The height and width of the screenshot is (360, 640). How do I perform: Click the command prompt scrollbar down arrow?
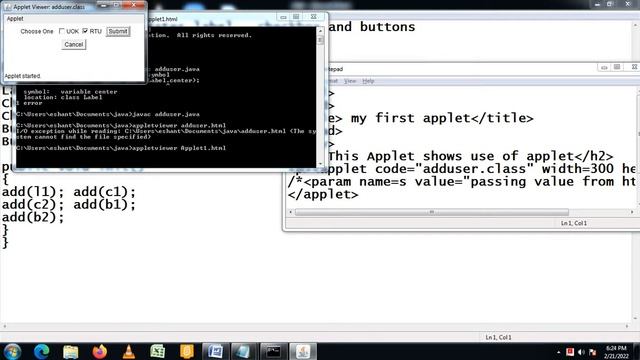[320, 164]
